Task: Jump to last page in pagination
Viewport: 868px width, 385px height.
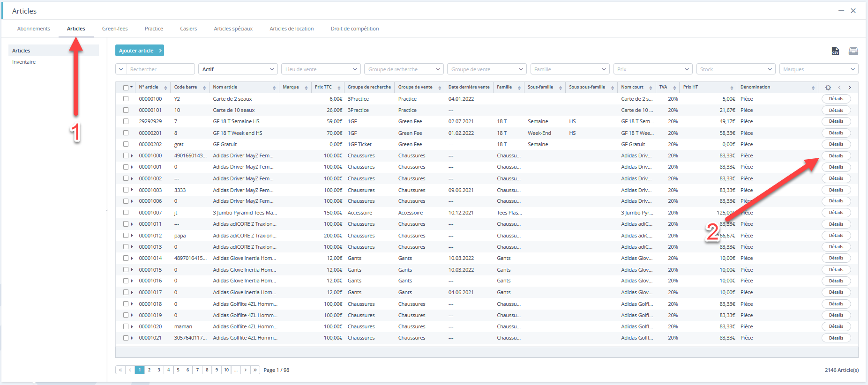Action: point(255,370)
